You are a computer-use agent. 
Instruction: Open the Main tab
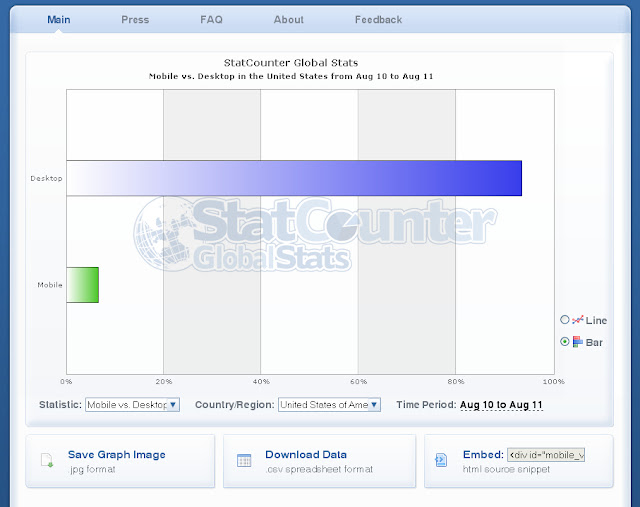(59, 20)
